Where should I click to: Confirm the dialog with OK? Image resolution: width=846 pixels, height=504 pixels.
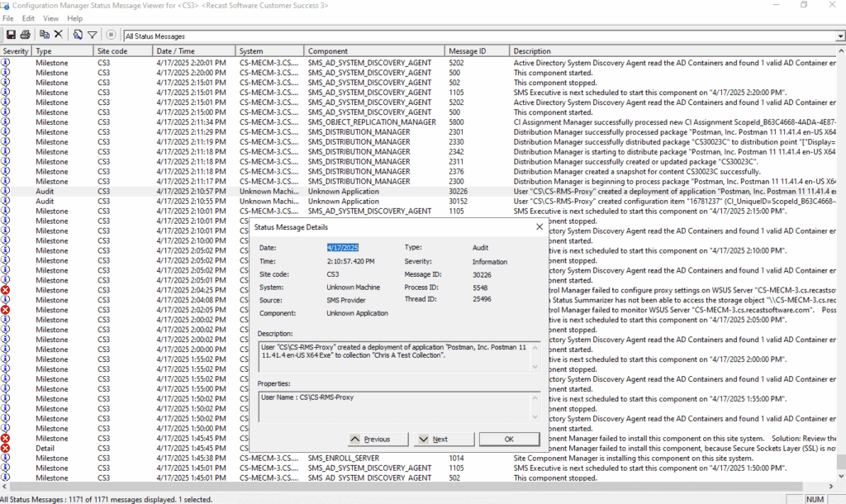509,439
